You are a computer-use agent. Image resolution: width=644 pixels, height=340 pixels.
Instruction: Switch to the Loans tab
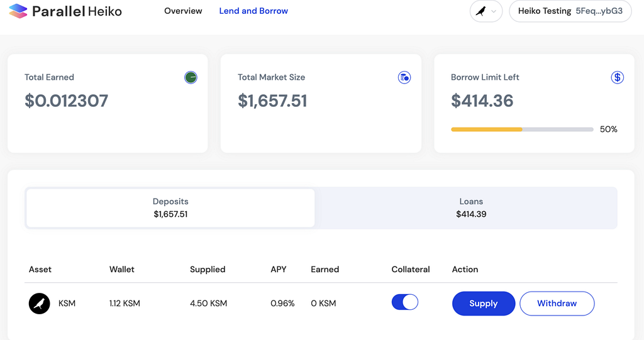tap(471, 208)
